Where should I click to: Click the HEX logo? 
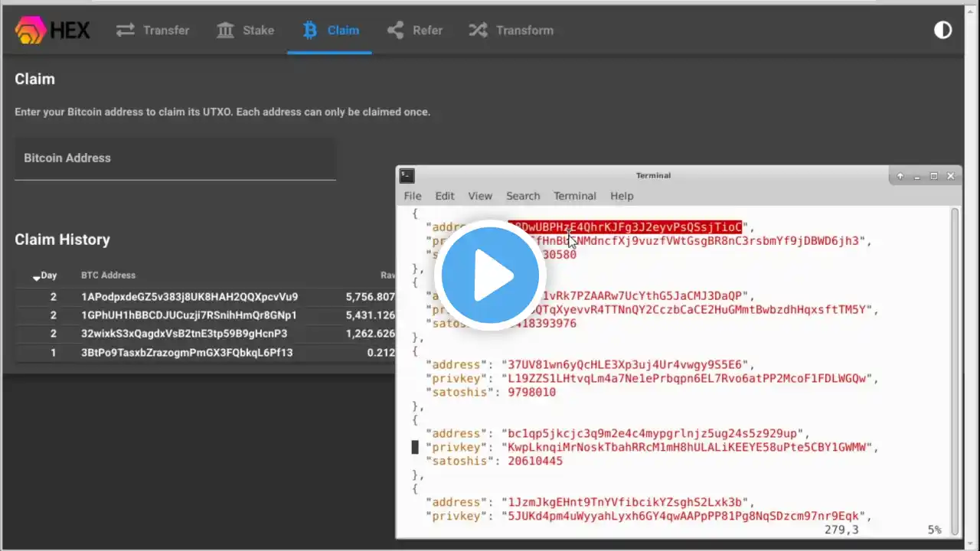tap(53, 31)
